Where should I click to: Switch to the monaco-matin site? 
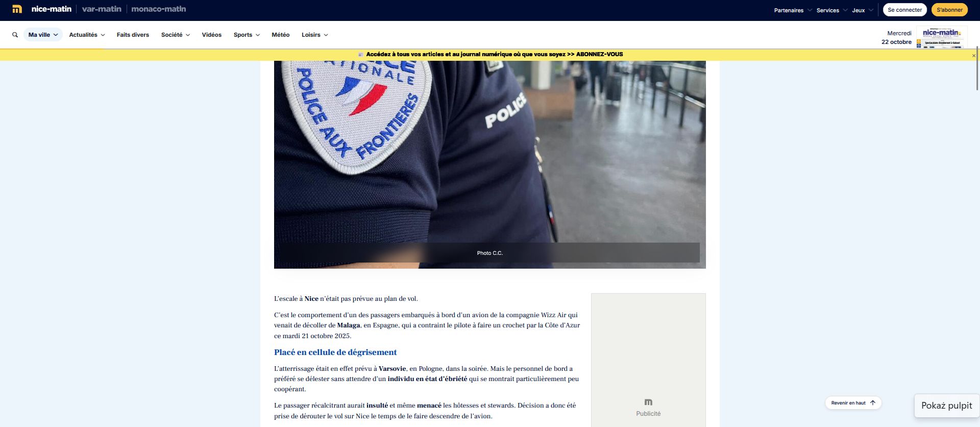pyautogui.click(x=158, y=9)
